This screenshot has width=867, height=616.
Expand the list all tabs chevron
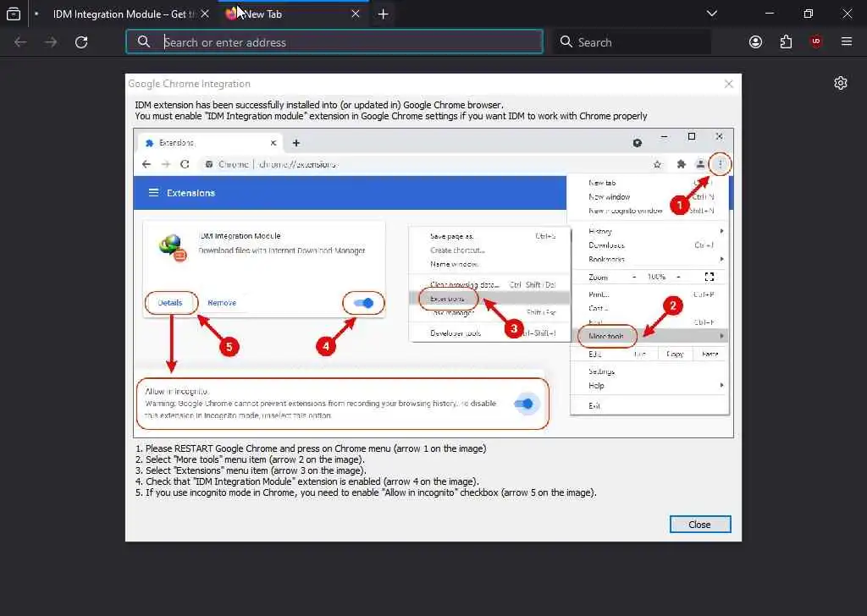[x=711, y=14]
